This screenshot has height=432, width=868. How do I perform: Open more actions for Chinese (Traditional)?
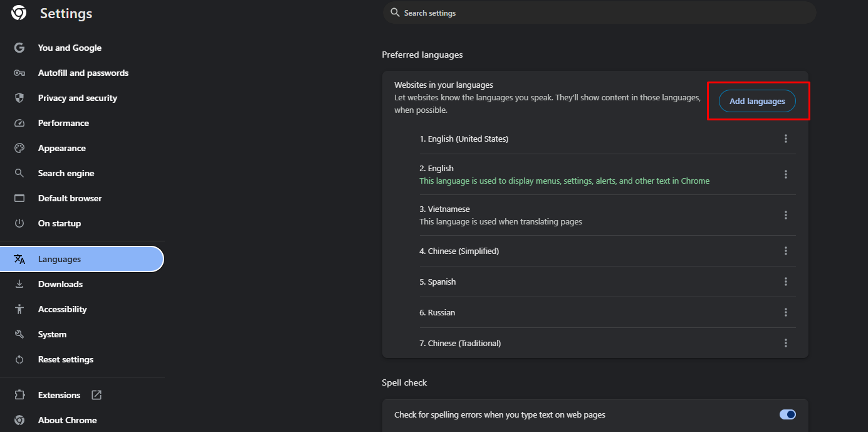[x=786, y=343]
